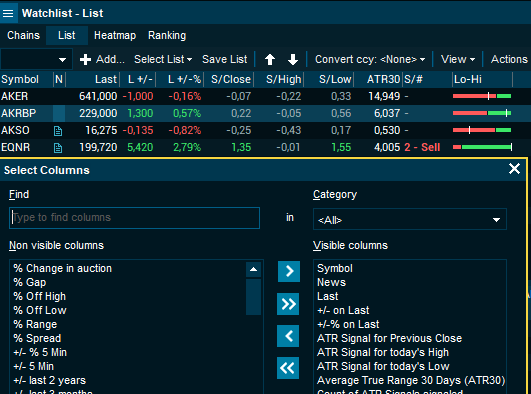Image resolution: width=531 pixels, height=394 pixels.
Task: Move selected row up with arrow icon
Action: coord(270,60)
